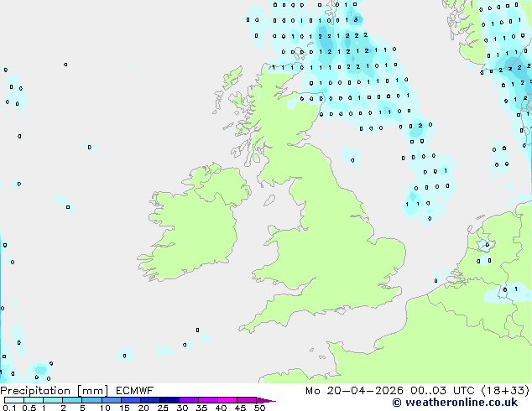
Task: Click the '35' legend scale label
Action: tap(201, 408)
